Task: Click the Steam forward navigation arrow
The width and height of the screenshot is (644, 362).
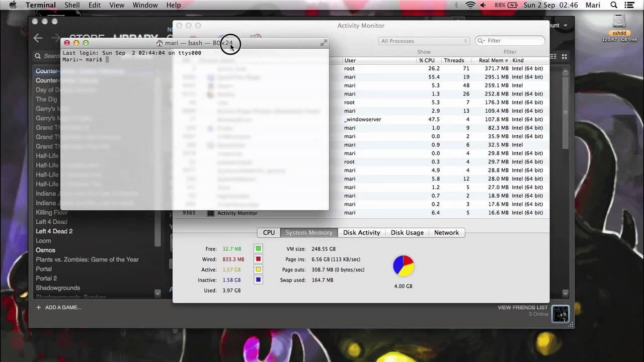Action: point(55,38)
